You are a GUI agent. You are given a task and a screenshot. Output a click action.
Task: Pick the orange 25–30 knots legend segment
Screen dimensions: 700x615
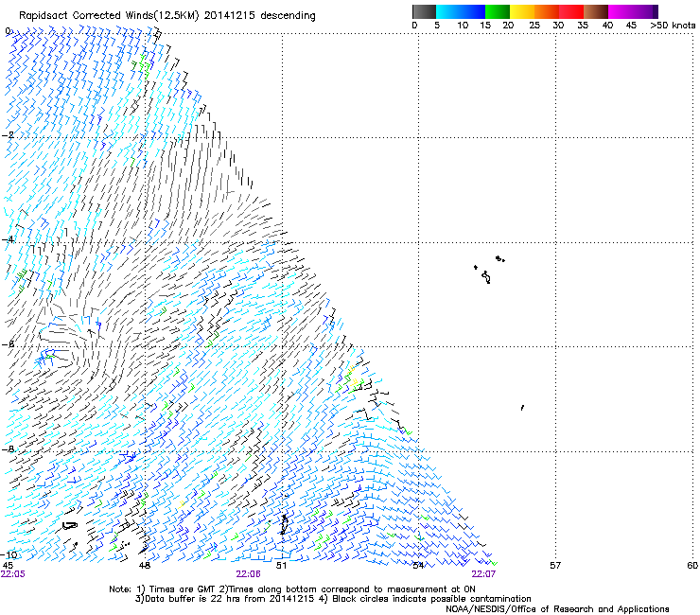547,11
